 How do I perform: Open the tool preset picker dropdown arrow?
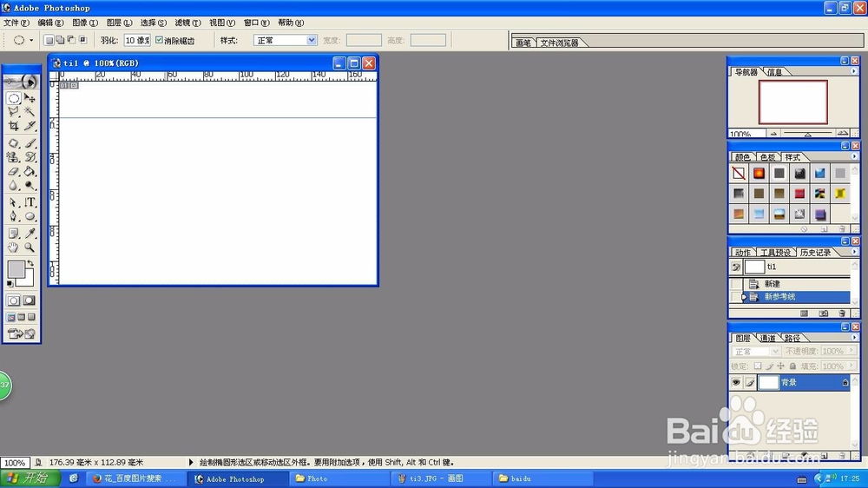31,41
